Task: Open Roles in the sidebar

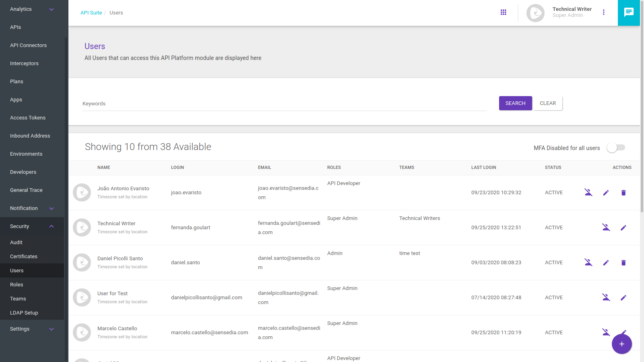Action: 17,285
